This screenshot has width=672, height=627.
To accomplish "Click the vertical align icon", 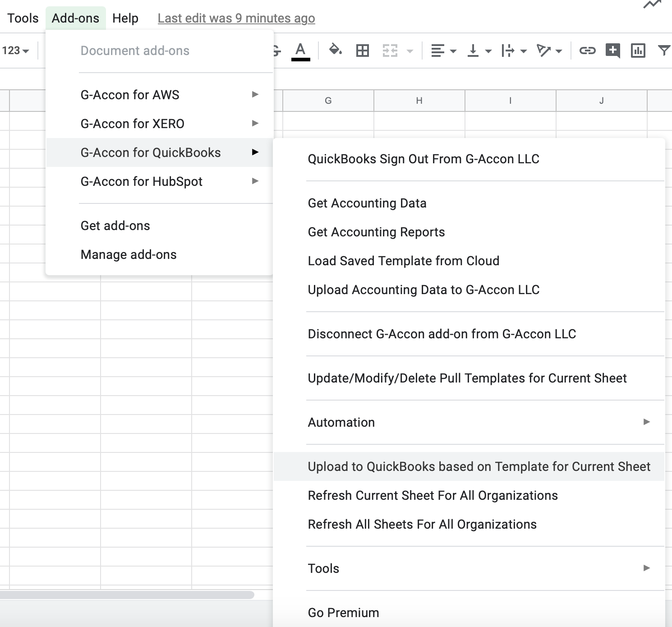I will [473, 51].
